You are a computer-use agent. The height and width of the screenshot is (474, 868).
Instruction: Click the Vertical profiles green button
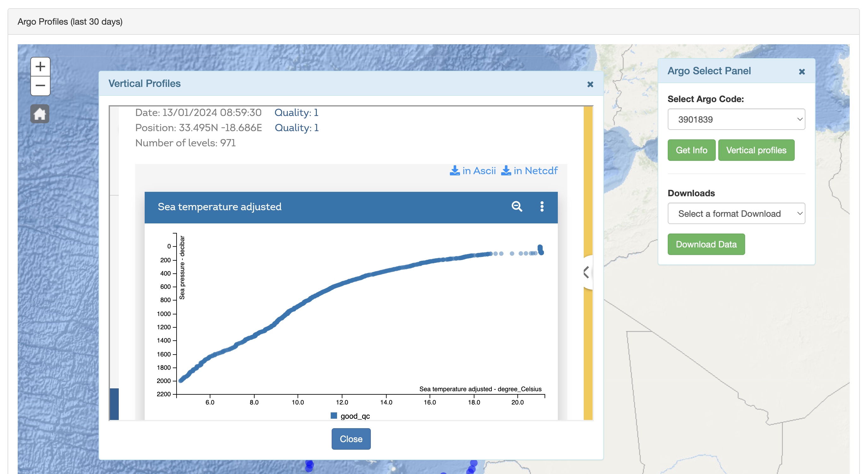756,150
